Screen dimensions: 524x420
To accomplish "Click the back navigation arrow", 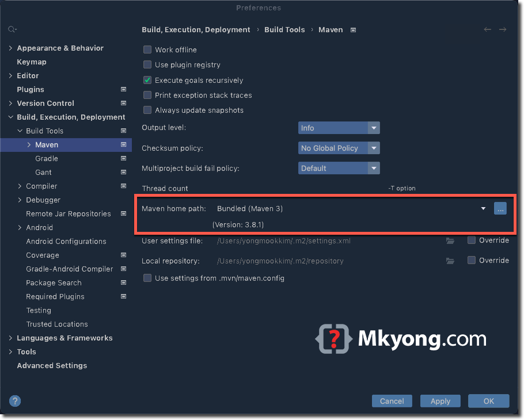I will [x=487, y=29].
